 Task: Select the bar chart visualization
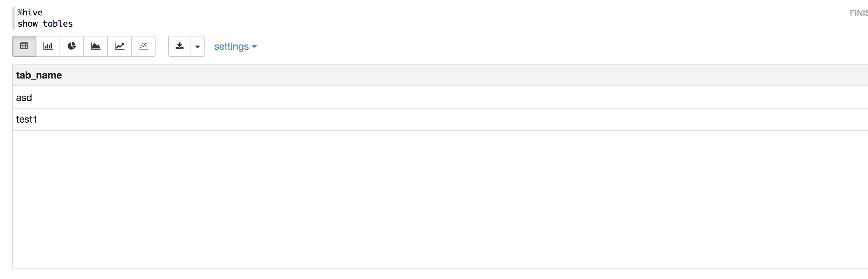click(x=48, y=46)
